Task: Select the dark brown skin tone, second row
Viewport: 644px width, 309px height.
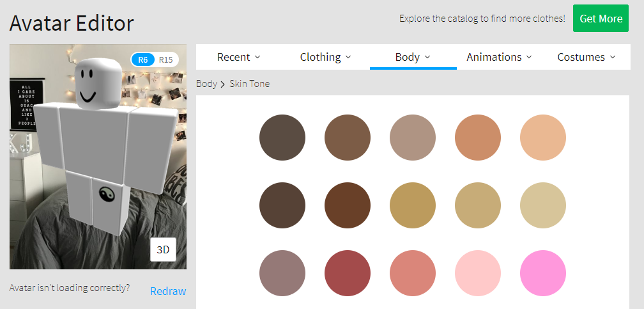Action: point(282,205)
